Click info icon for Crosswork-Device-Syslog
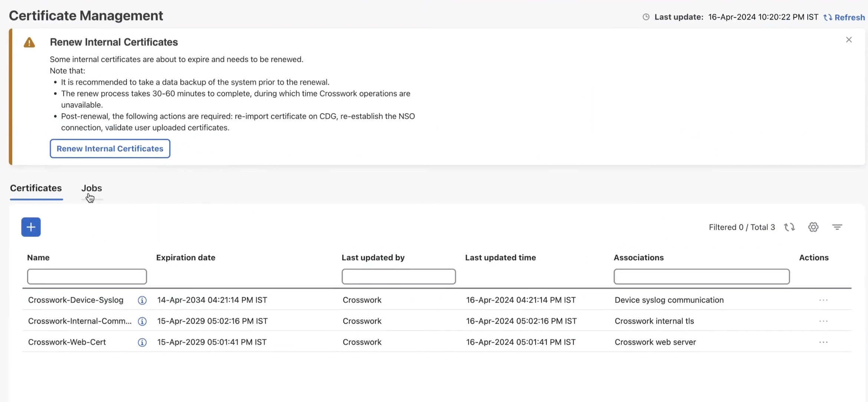Image resolution: width=868 pixels, height=402 pixels. [142, 300]
